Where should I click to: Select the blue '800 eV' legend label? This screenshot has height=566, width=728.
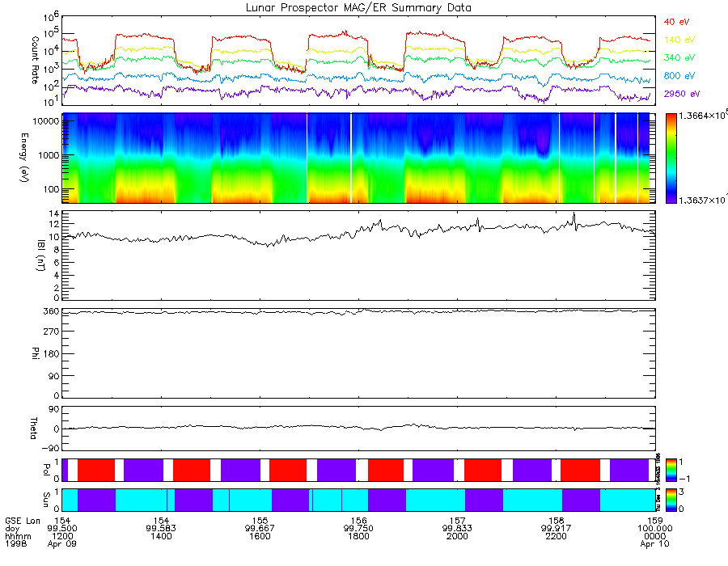click(679, 76)
